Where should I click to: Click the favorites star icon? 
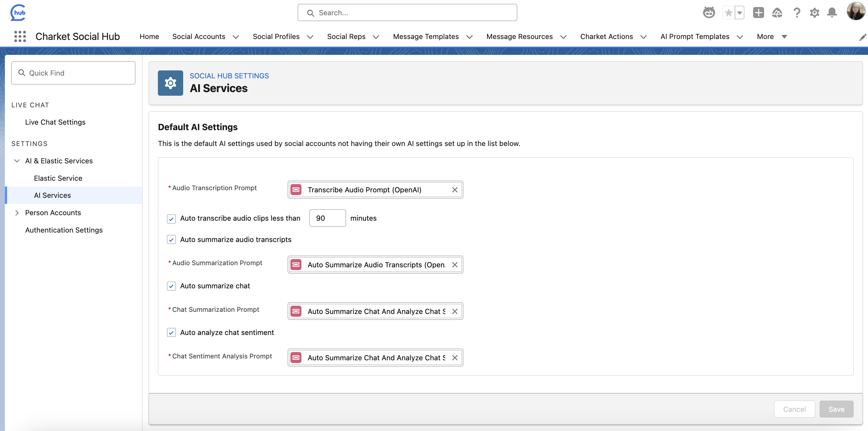click(x=728, y=13)
